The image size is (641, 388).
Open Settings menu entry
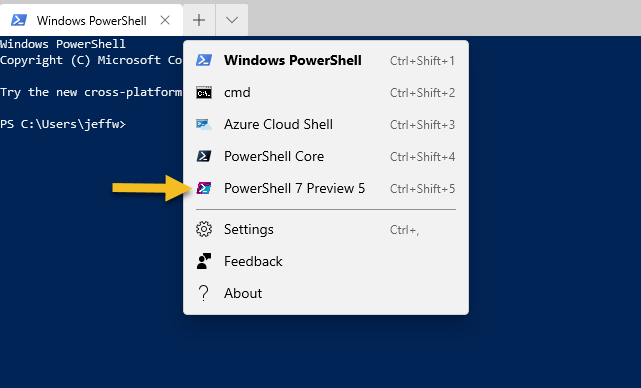coord(326,229)
